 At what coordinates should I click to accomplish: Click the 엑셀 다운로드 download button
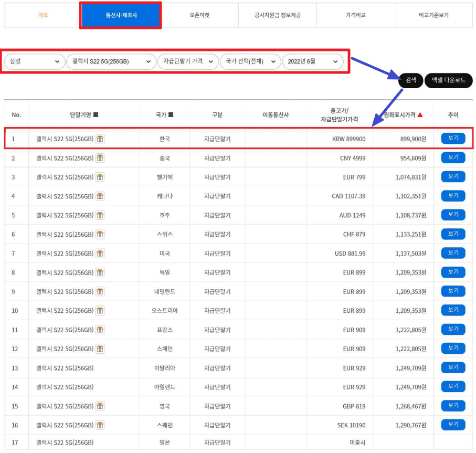click(x=449, y=80)
